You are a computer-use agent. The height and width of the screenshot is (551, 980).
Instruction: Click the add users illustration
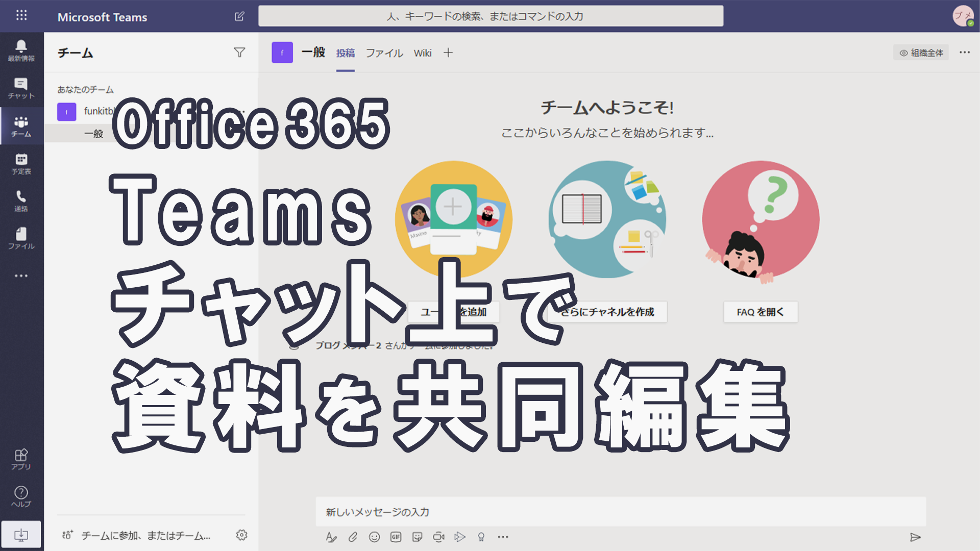pos(453,219)
